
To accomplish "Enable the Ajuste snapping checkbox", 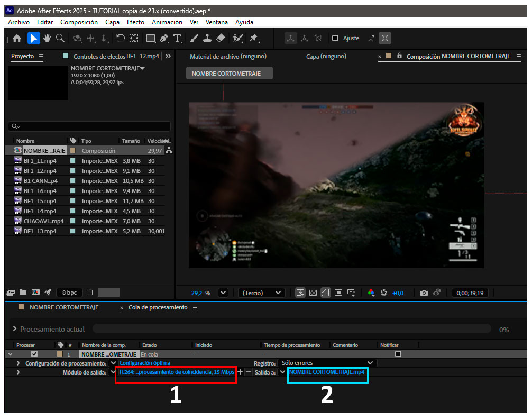I will (x=335, y=38).
